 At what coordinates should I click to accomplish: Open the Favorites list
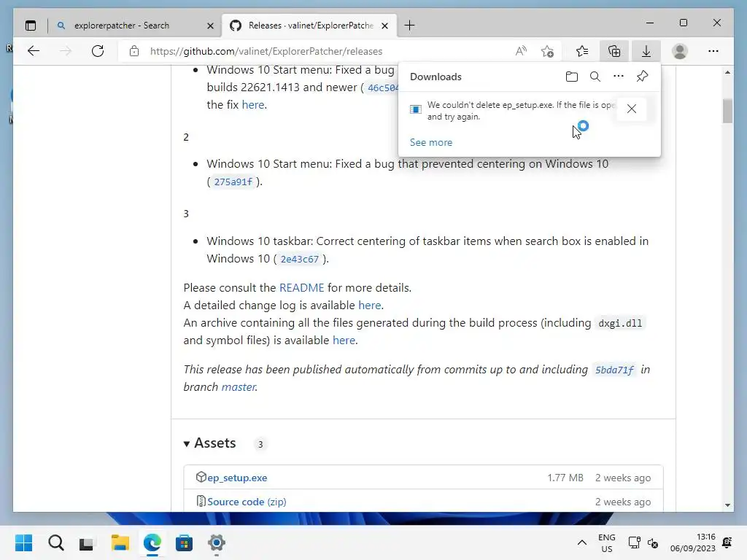coord(582,51)
